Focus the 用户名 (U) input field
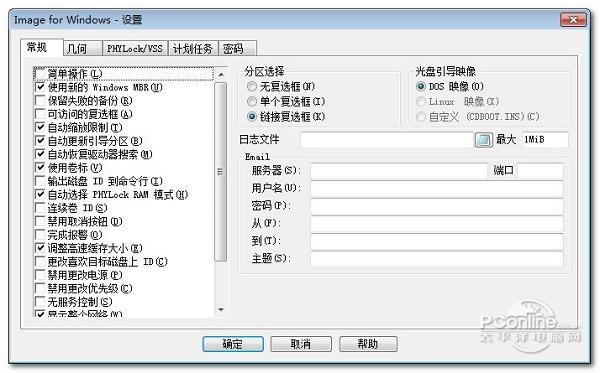The width and height of the screenshot is (600, 373). pos(437,189)
